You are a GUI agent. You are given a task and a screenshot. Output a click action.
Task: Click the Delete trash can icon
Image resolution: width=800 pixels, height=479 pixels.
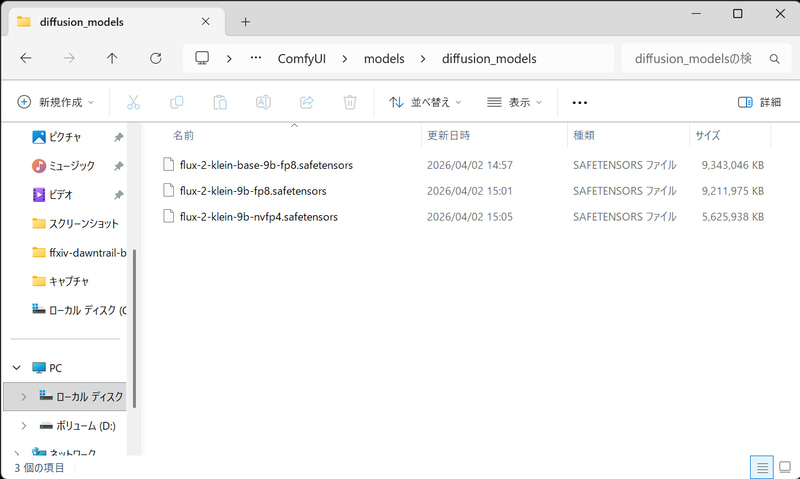(350, 103)
